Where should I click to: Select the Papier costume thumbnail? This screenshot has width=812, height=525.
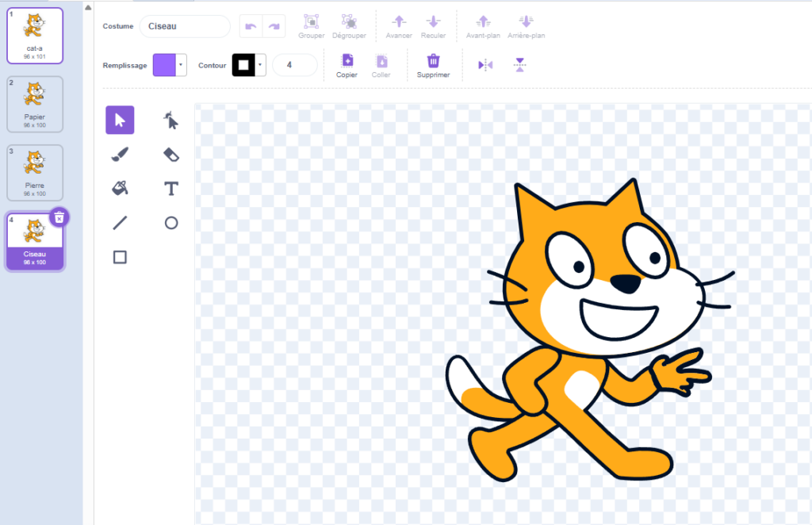coord(35,104)
